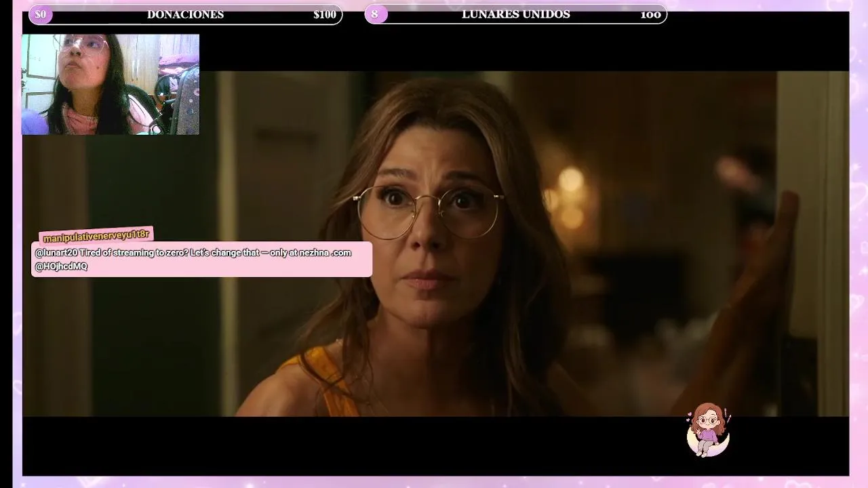Select the $0 donation counter bubble
The height and width of the screenshot is (488, 868).
coord(41,14)
